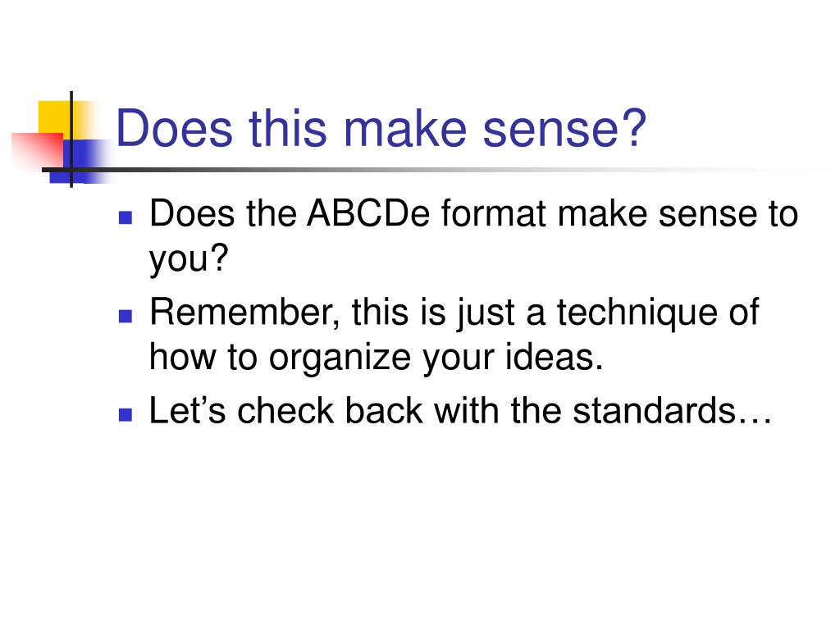Click the third blue bullet marker
This screenshot has width=840, height=630.
[x=126, y=414]
